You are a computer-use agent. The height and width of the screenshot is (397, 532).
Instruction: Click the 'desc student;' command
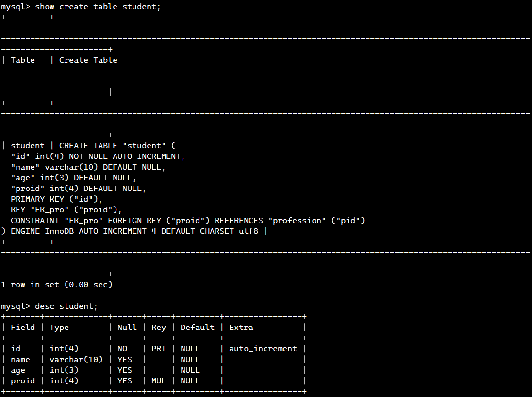pyautogui.click(x=66, y=306)
